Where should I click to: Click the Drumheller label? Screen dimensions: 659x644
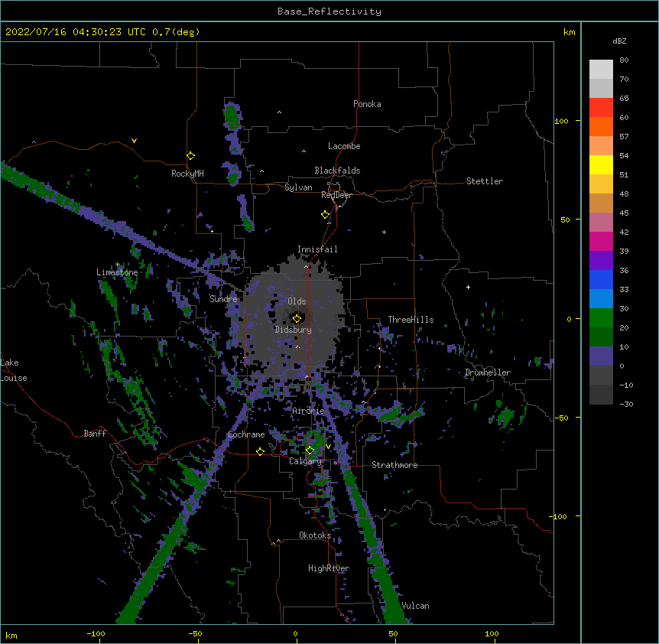tap(488, 372)
